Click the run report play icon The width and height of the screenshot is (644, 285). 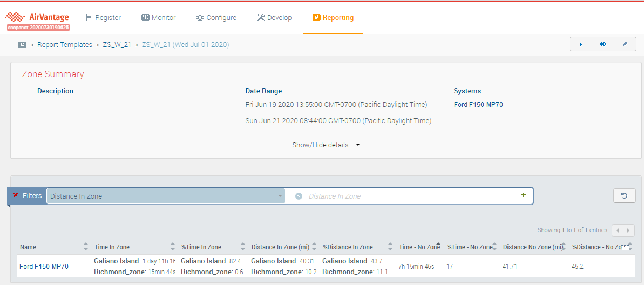click(x=581, y=44)
